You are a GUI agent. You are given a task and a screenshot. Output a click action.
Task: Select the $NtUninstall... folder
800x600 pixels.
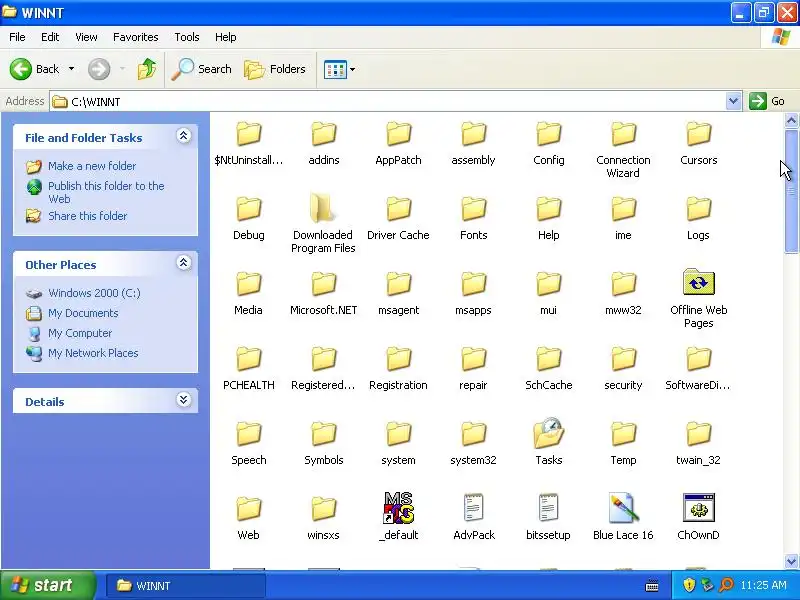(248, 143)
